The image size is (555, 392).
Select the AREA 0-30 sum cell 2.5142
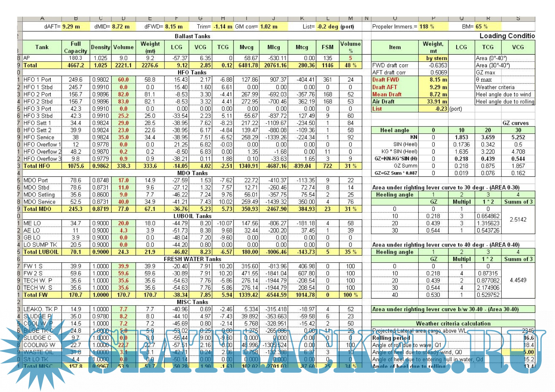coord(518,220)
